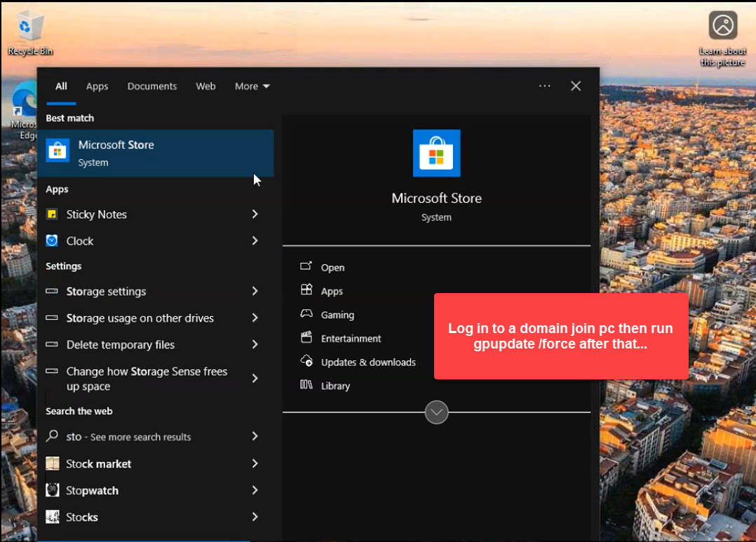
Task: Expand the Stock market result arrow
Action: (x=255, y=463)
